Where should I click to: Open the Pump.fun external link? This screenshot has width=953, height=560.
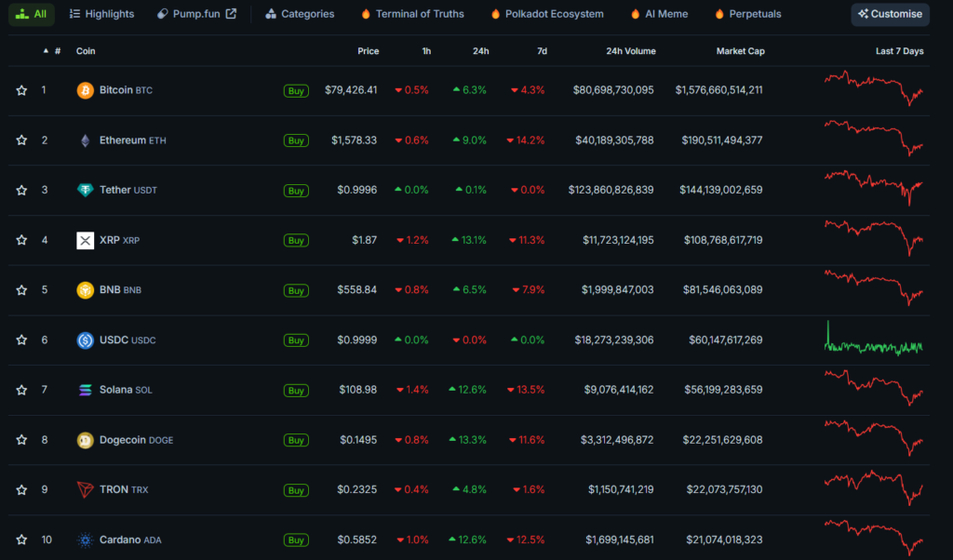coord(196,14)
